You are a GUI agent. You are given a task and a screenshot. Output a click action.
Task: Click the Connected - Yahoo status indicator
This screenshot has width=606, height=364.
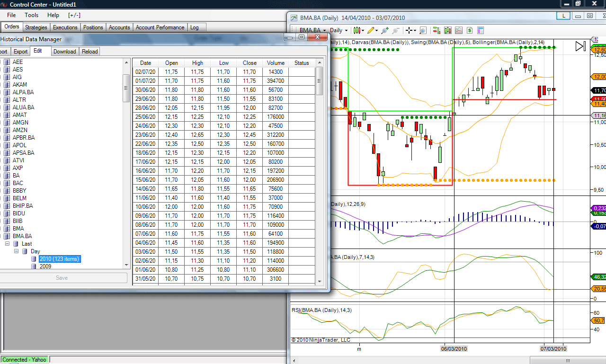tap(25, 360)
